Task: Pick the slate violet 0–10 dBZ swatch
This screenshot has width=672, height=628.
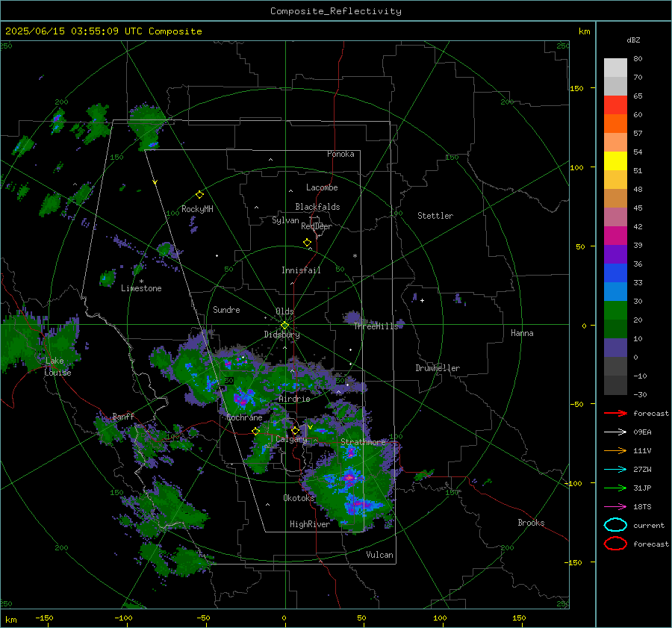Action: click(x=615, y=348)
